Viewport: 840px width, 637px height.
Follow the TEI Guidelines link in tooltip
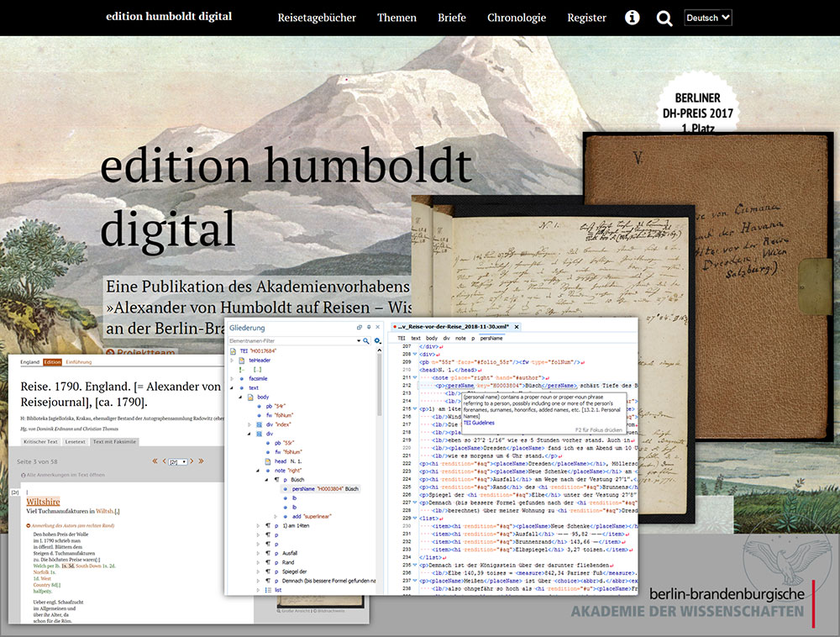coord(479,423)
